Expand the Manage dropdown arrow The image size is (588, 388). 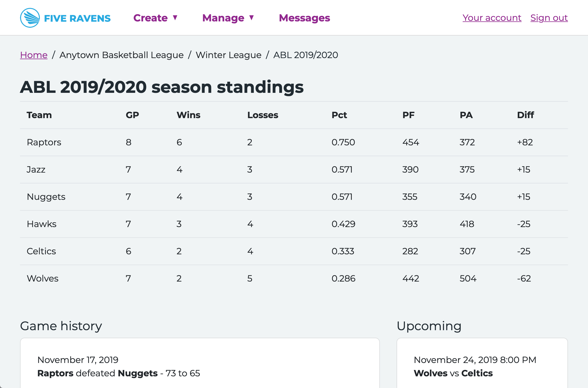click(x=251, y=18)
